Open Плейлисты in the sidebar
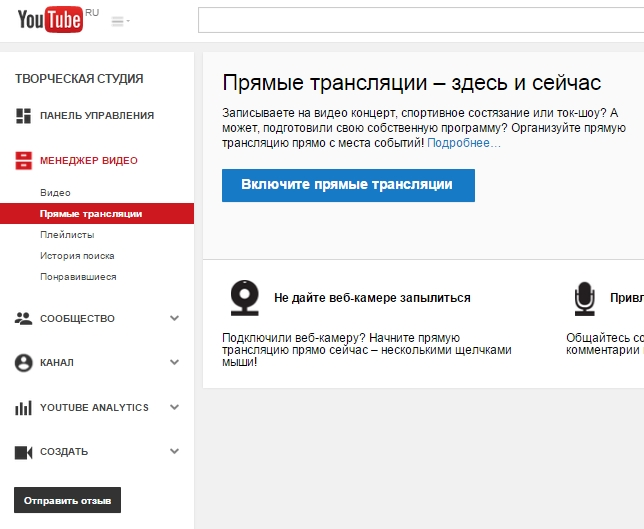644x529 pixels. pyautogui.click(x=67, y=235)
